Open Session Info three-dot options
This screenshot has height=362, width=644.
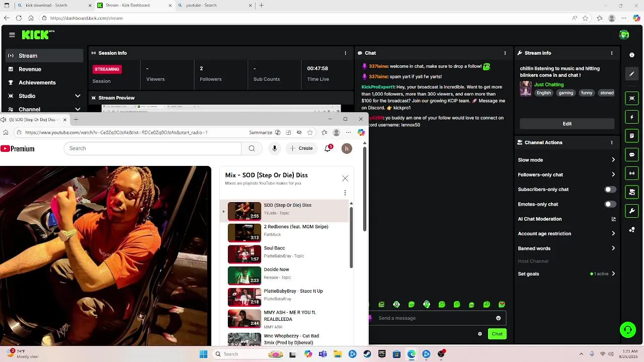(x=345, y=53)
